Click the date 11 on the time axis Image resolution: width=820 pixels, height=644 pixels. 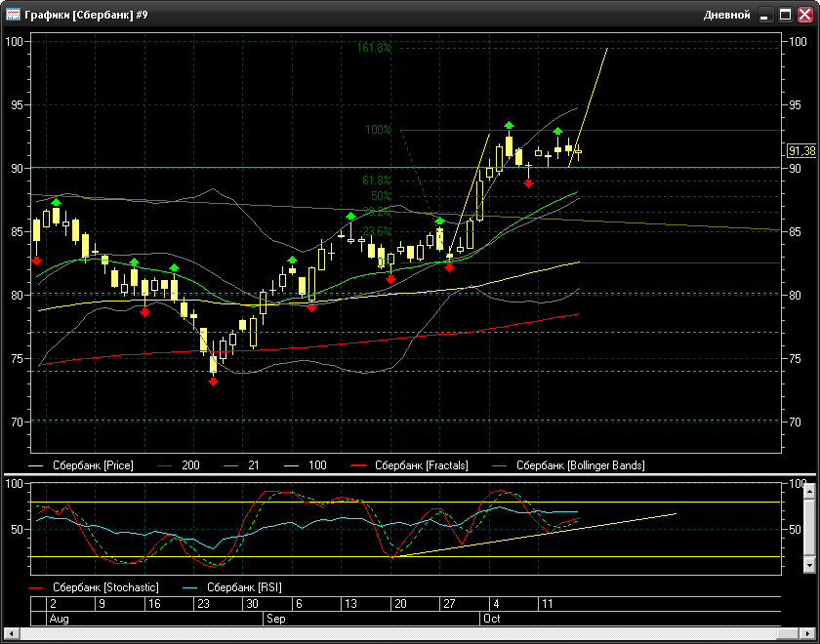[547, 604]
